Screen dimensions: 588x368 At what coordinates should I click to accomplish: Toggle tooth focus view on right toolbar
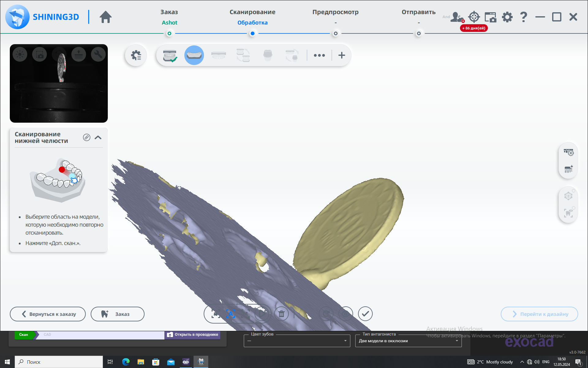point(569,213)
